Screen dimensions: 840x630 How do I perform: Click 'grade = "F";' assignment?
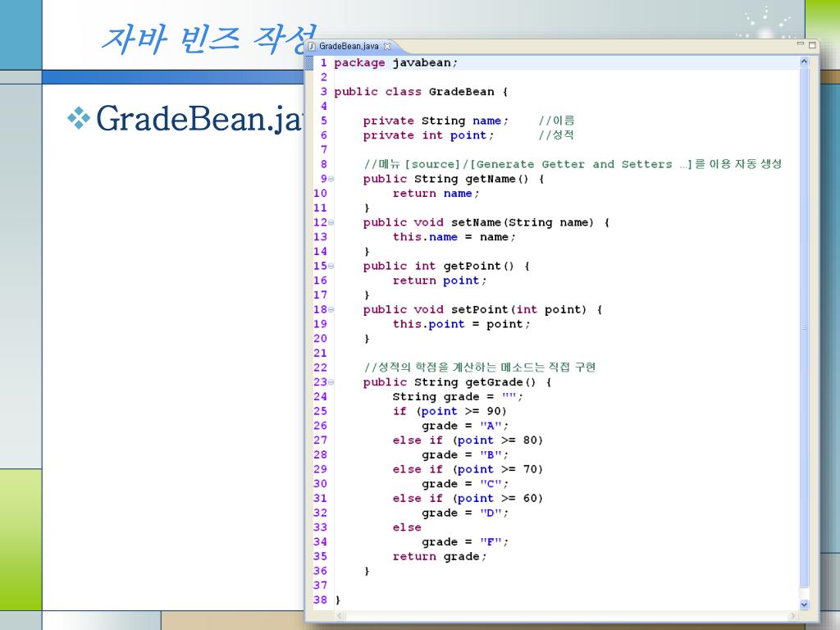[x=464, y=542]
